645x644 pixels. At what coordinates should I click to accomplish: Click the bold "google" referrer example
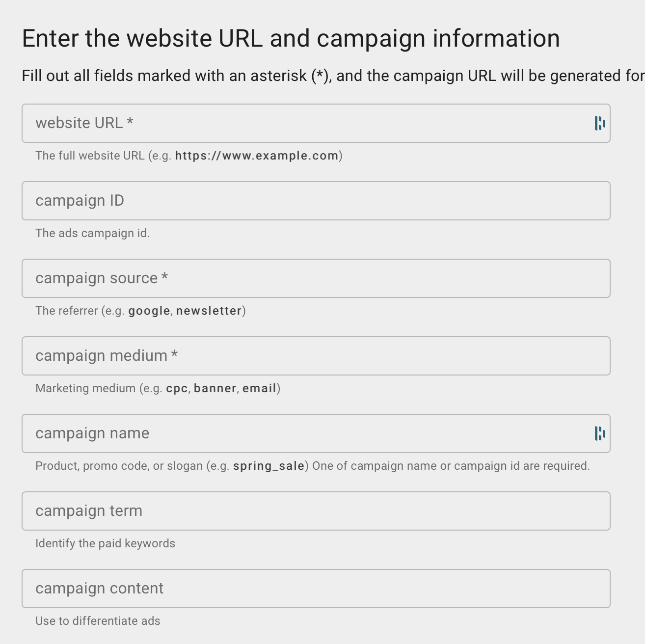pos(149,311)
